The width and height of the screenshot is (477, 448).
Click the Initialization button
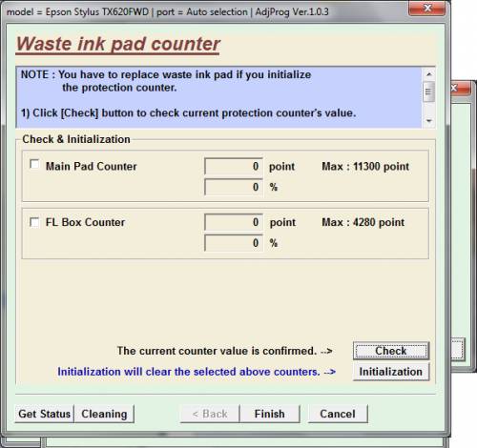pos(391,372)
